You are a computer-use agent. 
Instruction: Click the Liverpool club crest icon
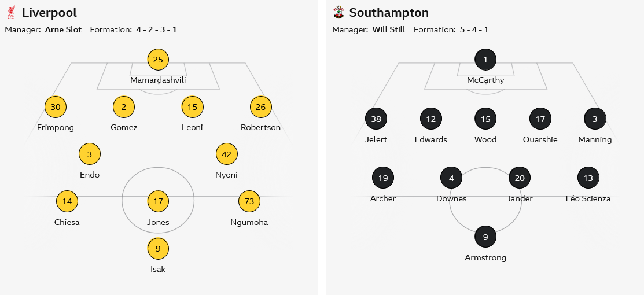(x=11, y=13)
